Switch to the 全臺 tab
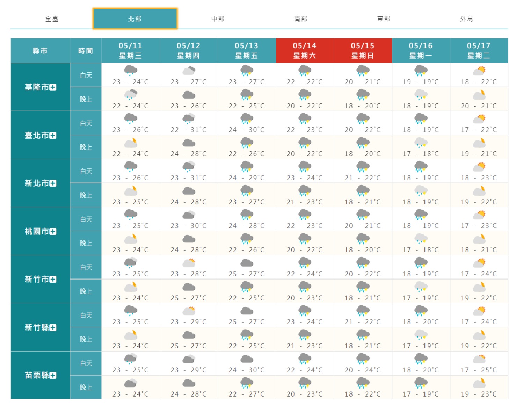 [x=52, y=19]
